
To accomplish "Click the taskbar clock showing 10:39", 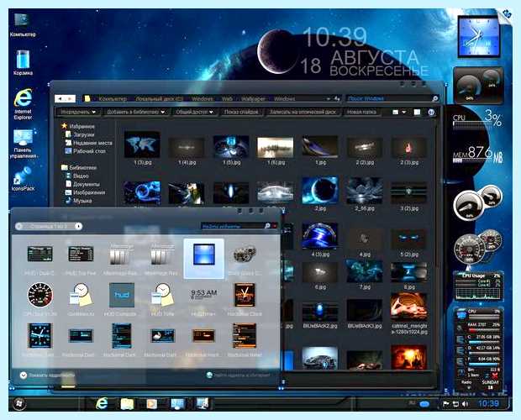I will 488,404.
